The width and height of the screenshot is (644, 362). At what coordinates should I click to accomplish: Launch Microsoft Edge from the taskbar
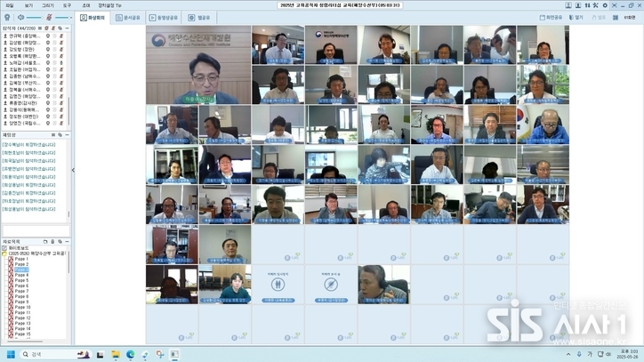point(130,354)
